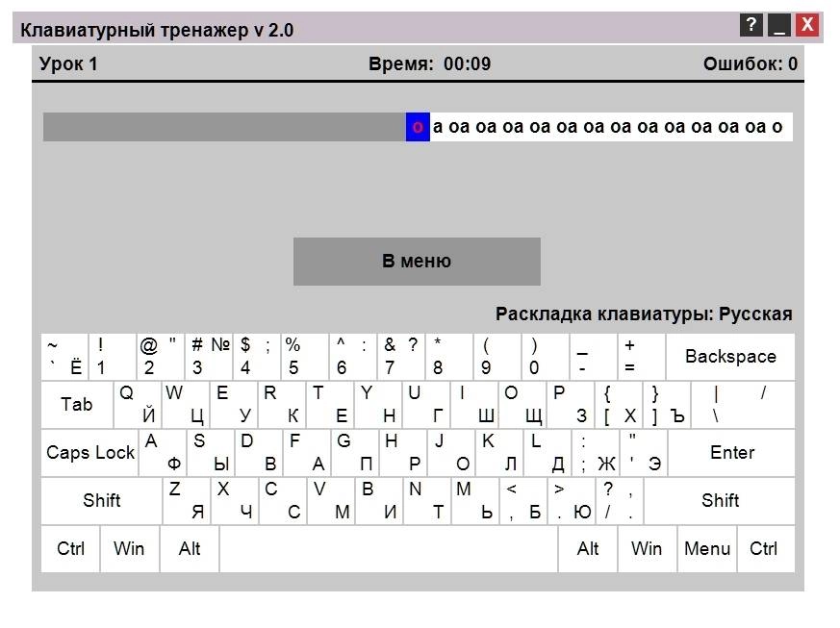
Task: Click the T / Е key
Action: pos(329,405)
